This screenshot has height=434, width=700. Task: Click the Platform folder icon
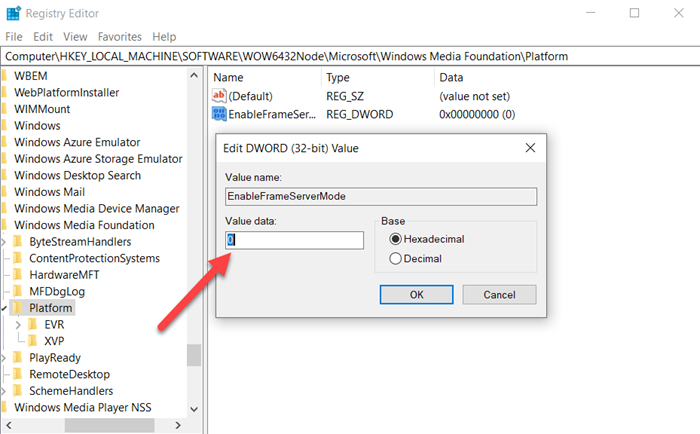(18, 308)
